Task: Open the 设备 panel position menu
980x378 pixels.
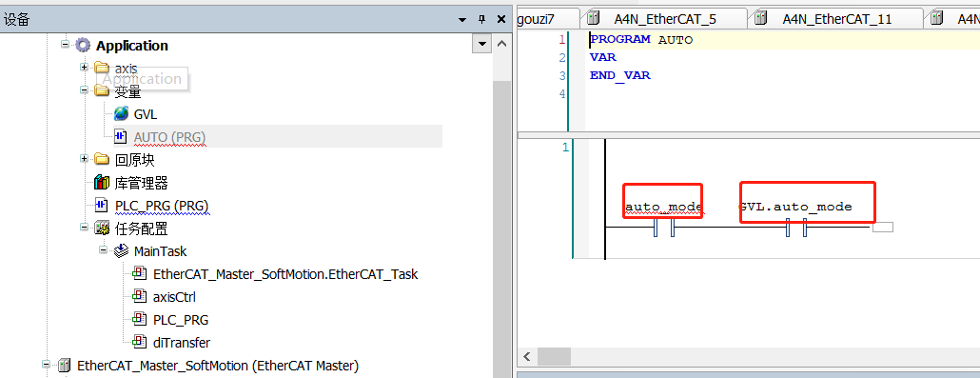Action: [461, 19]
